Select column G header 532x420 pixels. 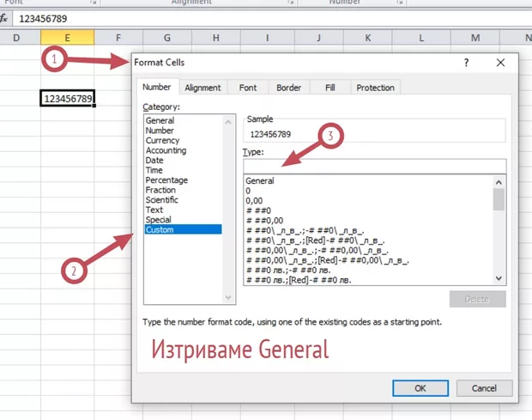pyautogui.click(x=167, y=38)
